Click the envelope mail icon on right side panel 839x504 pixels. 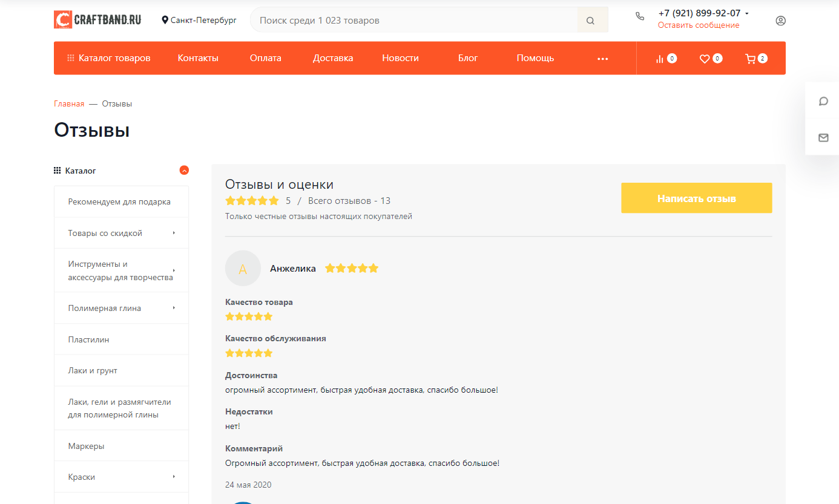click(823, 138)
